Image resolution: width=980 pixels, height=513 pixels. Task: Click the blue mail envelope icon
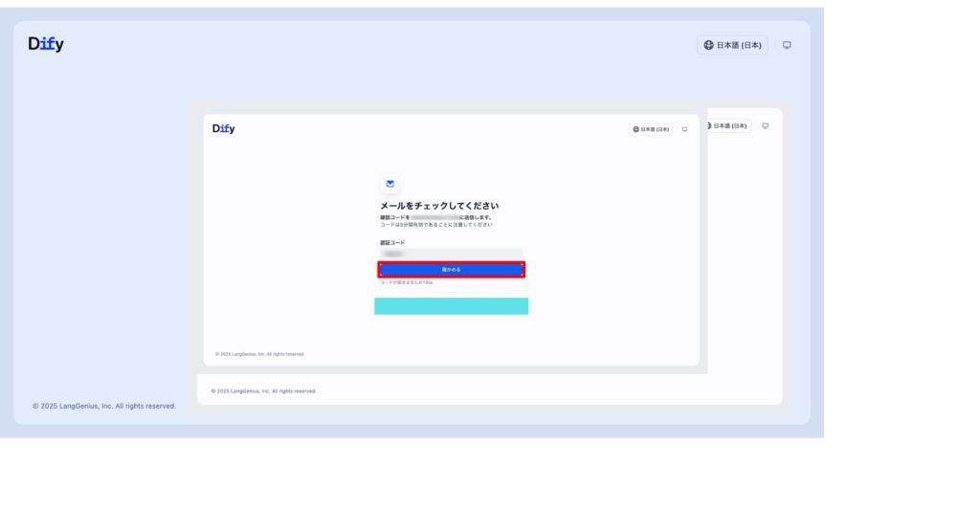point(390,183)
